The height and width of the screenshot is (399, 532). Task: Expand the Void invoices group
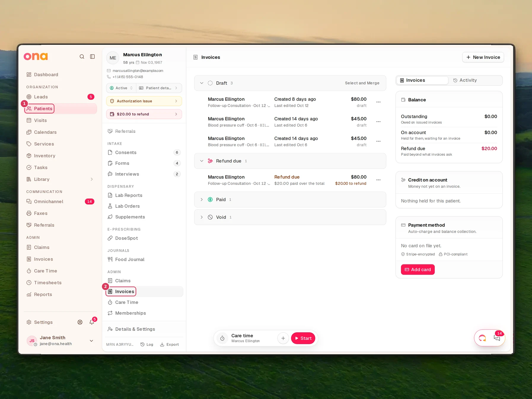click(202, 217)
